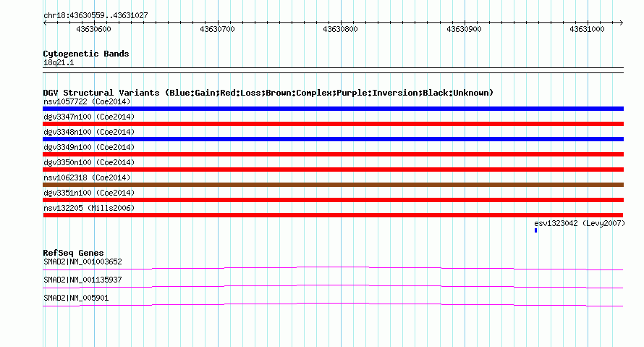Click the small blue esv1323042 variant marker
The height and width of the screenshot is (347, 644).
[x=535, y=230]
